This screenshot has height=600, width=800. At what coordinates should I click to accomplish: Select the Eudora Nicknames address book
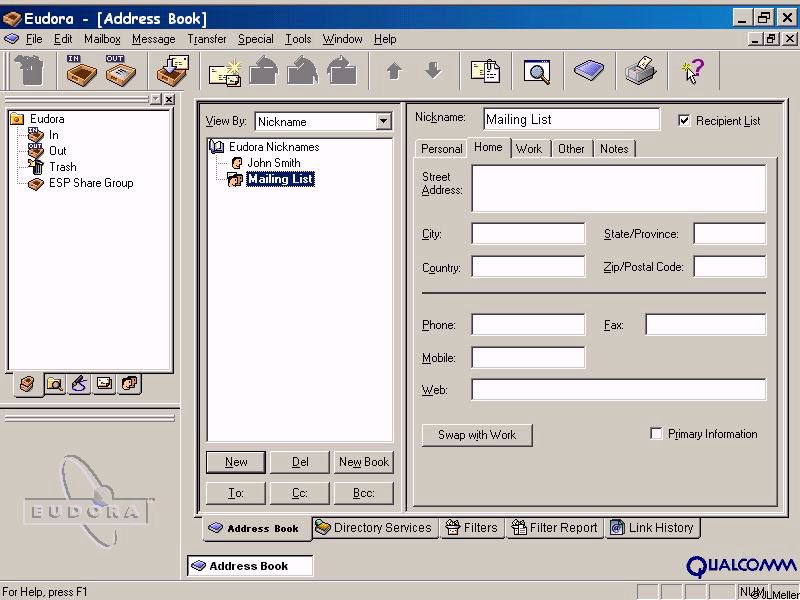(x=274, y=147)
